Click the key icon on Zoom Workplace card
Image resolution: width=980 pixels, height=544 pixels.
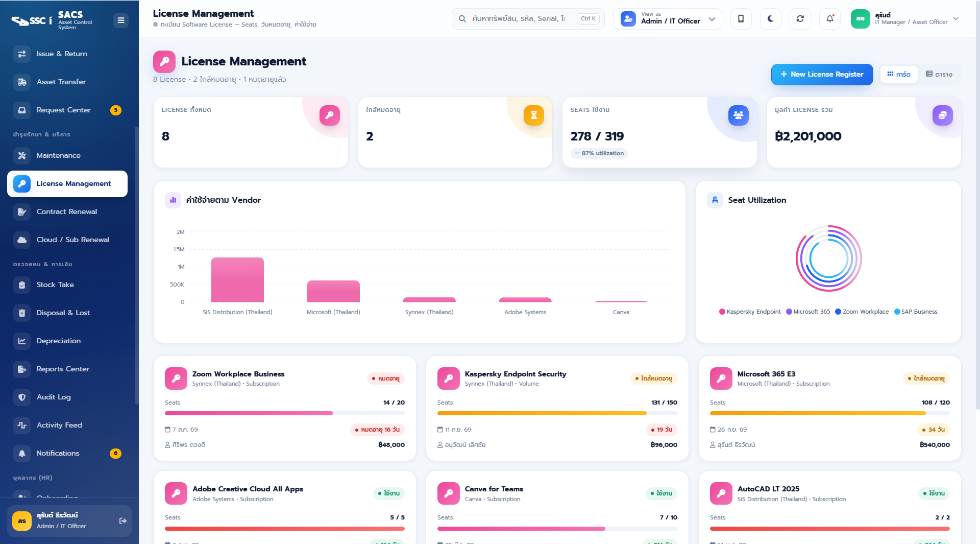tap(176, 379)
